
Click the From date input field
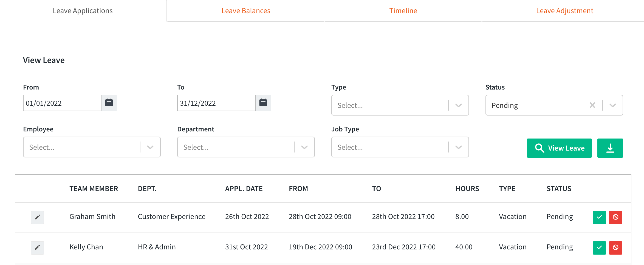[x=62, y=103]
